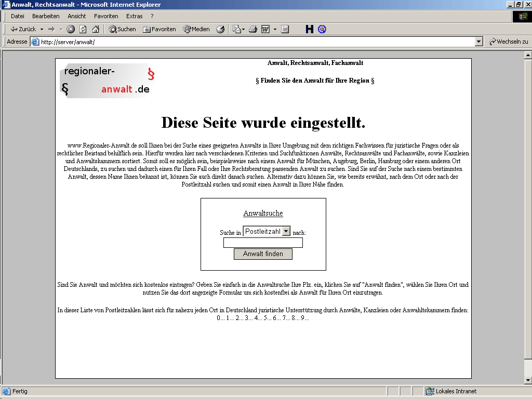Viewport: 532px width, 399px height.
Task: Open the Favoriten panel
Action: 159,29
